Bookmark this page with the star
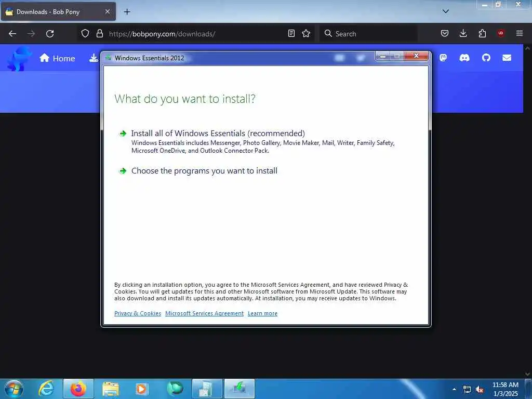Screen dimensions: 532x399 [306, 33]
